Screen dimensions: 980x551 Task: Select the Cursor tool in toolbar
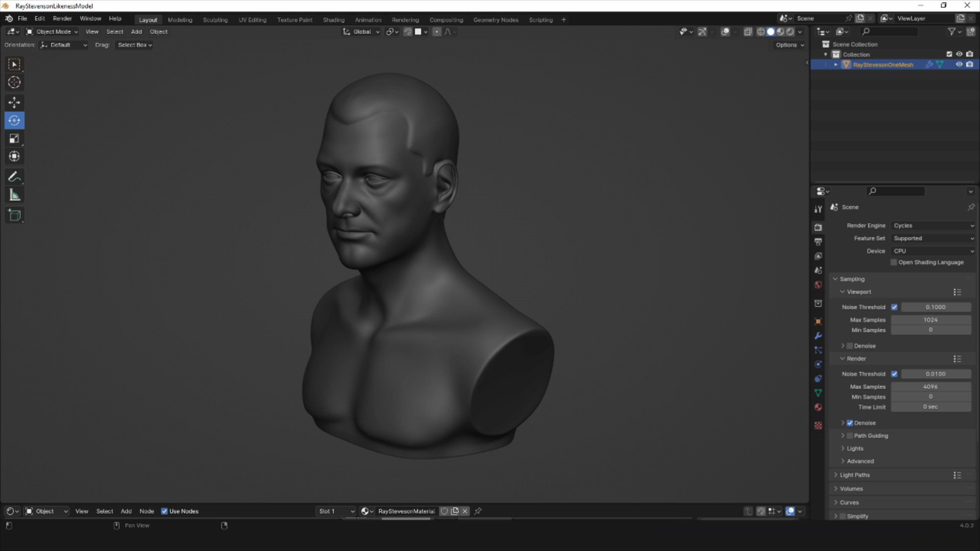14,82
